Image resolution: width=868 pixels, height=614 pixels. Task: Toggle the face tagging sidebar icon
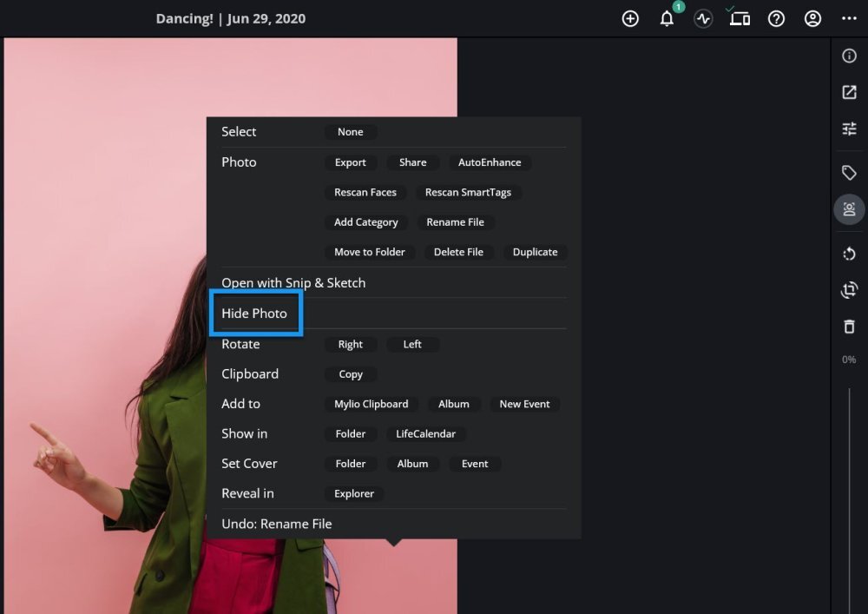849,209
